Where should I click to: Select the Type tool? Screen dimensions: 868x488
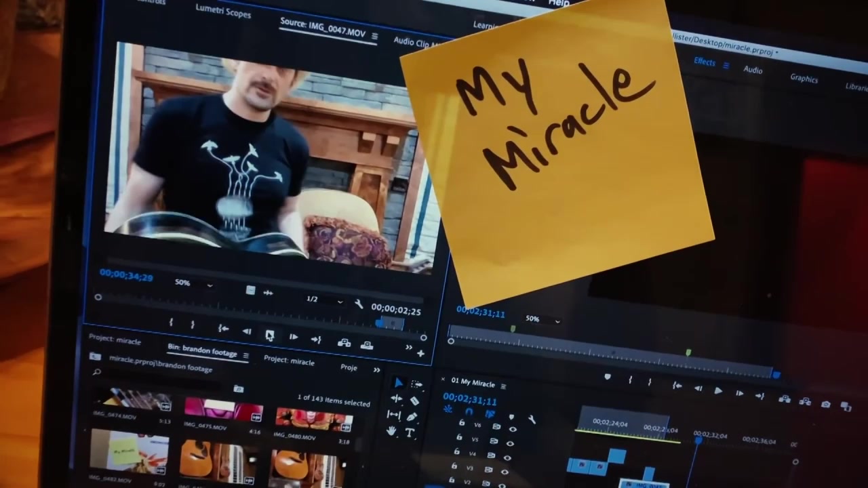click(x=410, y=432)
